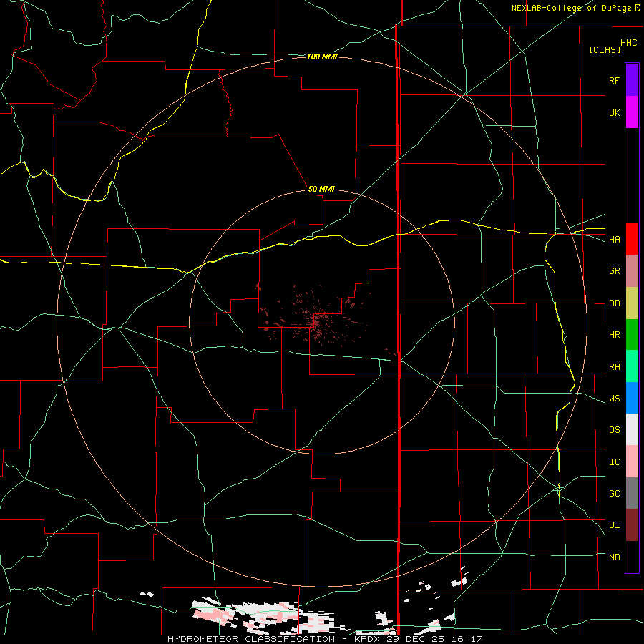Click the UK magenta legend swatch
644x644 pixels.
[x=632, y=112]
